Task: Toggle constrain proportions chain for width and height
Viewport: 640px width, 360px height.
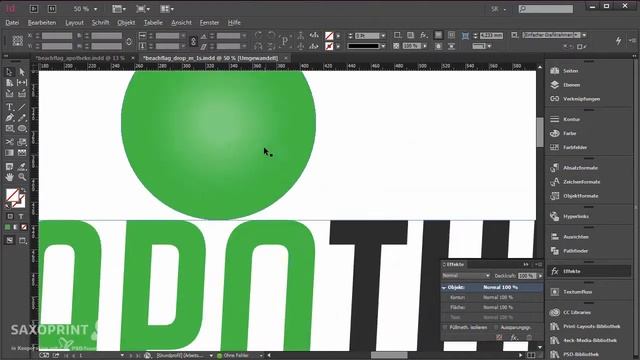Action: [129, 41]
